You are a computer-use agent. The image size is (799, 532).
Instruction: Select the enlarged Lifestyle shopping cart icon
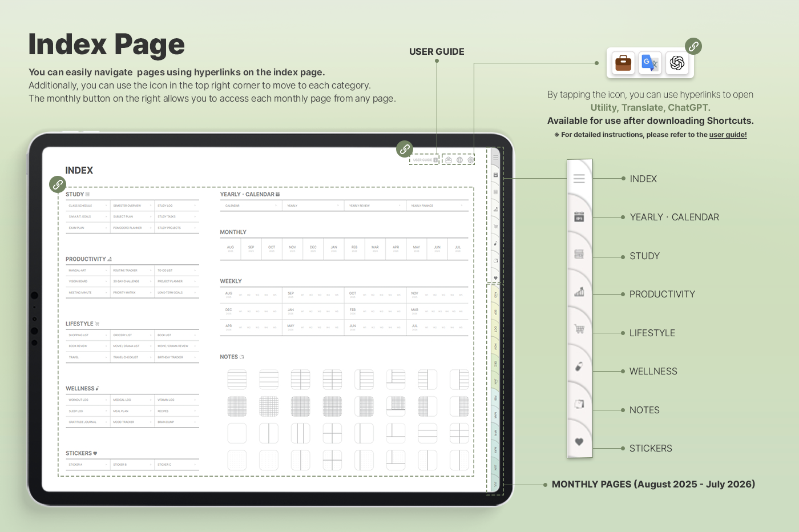coord(579,329)
